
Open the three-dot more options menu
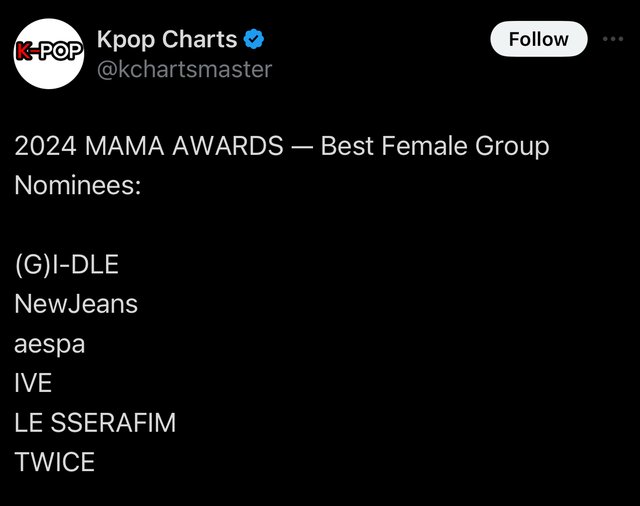pyautogui.click(x=613, y=39)
